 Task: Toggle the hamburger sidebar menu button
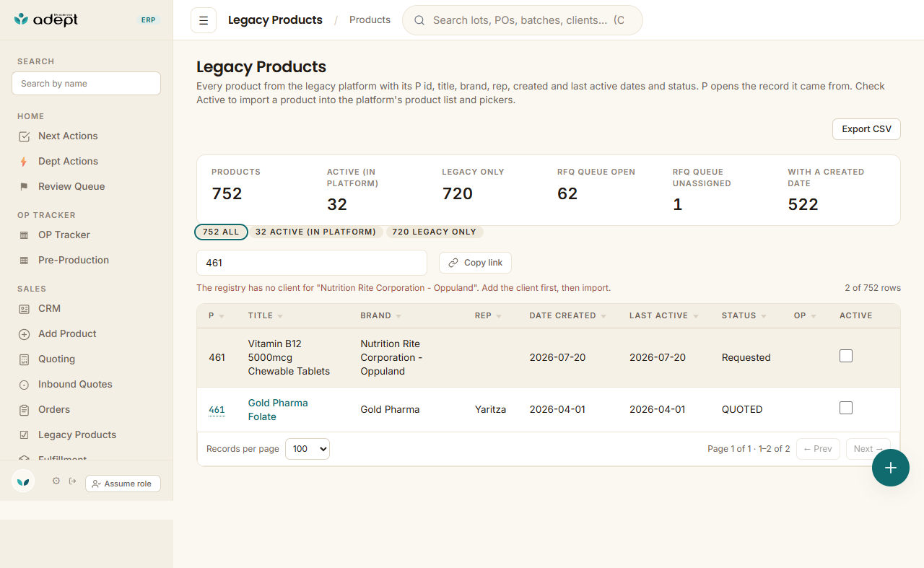(x=204, y=20)
